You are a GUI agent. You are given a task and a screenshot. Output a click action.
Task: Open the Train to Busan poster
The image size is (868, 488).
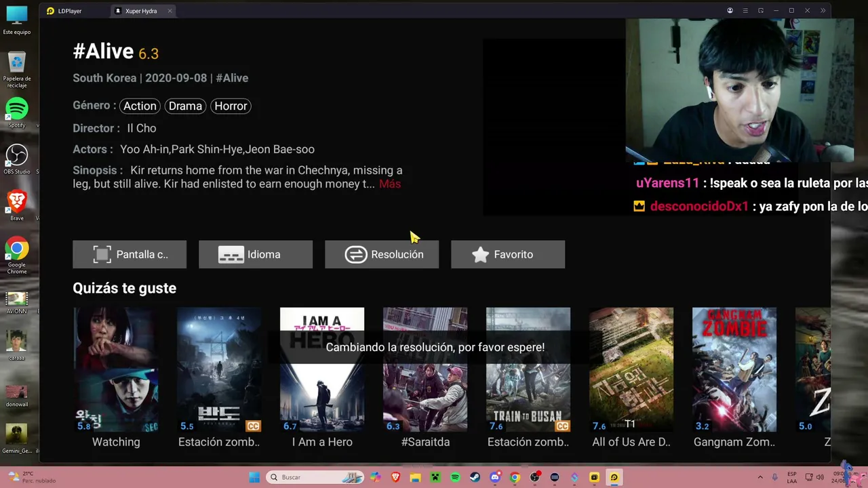click(528, 369)
